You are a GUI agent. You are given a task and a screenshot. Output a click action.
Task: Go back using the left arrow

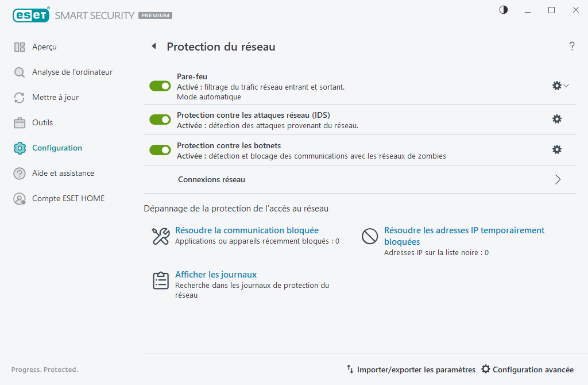tap(154, 47)
